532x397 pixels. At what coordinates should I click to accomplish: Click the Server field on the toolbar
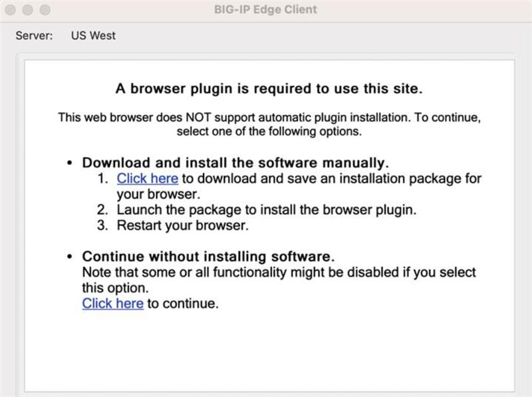(x=34, y=36)
